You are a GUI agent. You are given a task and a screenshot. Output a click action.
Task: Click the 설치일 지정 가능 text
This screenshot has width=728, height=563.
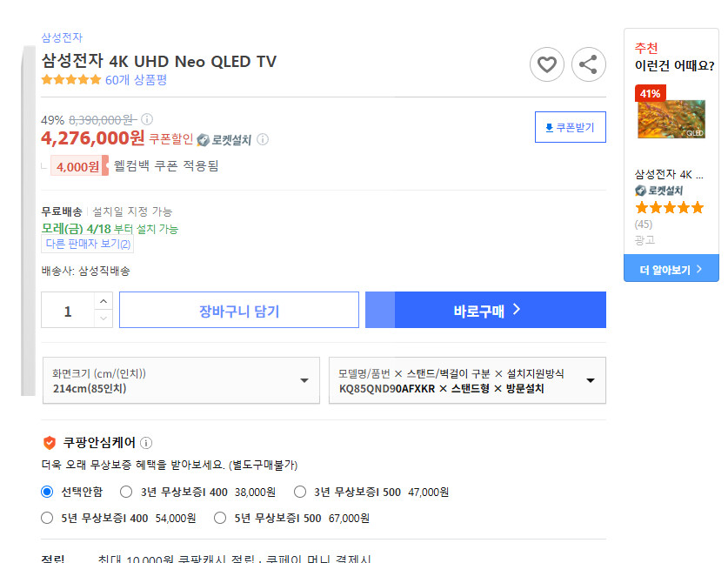(x=132, y=211)
